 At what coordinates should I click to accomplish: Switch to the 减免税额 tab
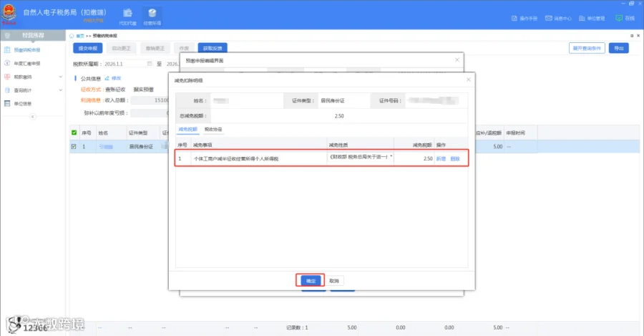tap(187, 129)
